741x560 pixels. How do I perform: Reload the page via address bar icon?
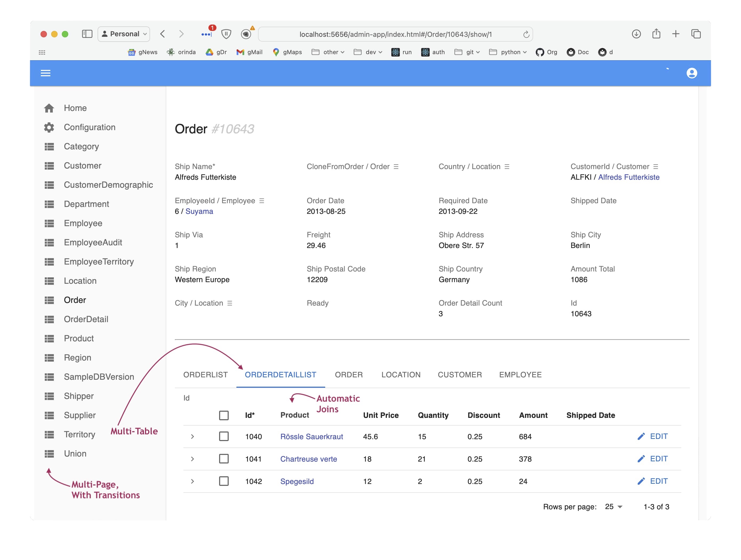(526, 34)
